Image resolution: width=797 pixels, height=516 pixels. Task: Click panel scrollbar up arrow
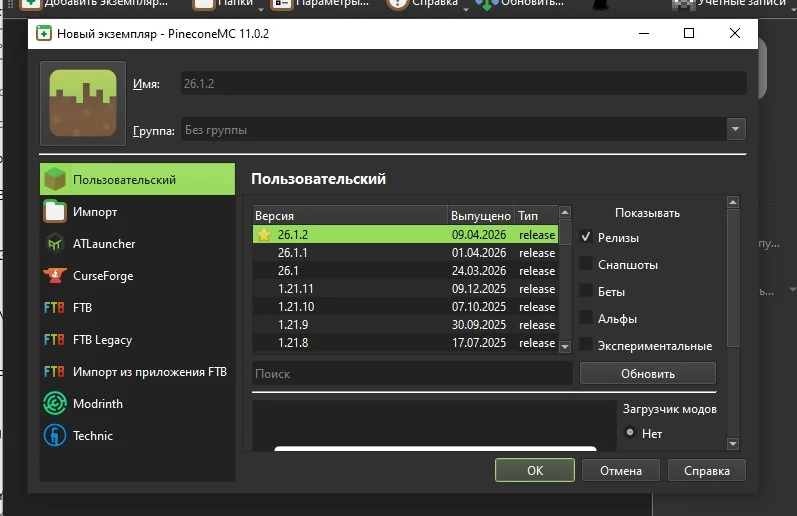pos(733,202)
